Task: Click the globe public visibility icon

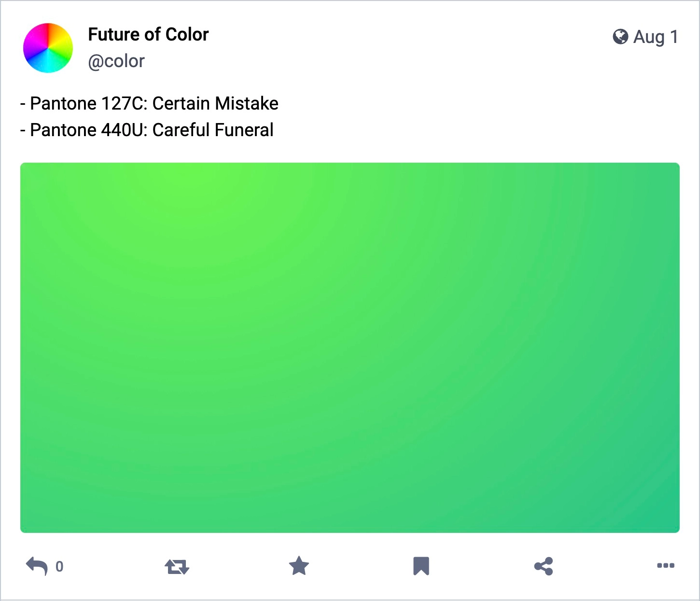Action: pos(620,37)
